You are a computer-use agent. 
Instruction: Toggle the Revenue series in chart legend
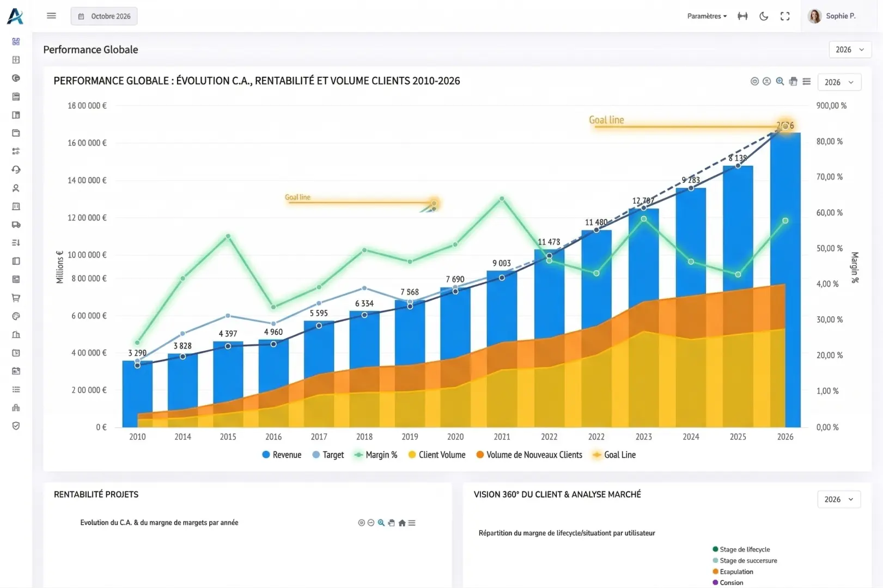click(x=282, y=455)
